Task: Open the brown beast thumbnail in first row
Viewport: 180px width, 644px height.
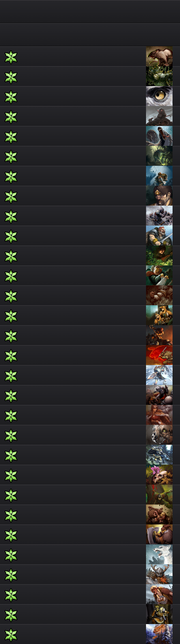Action: pyautogui.click(x=159, y=56)
